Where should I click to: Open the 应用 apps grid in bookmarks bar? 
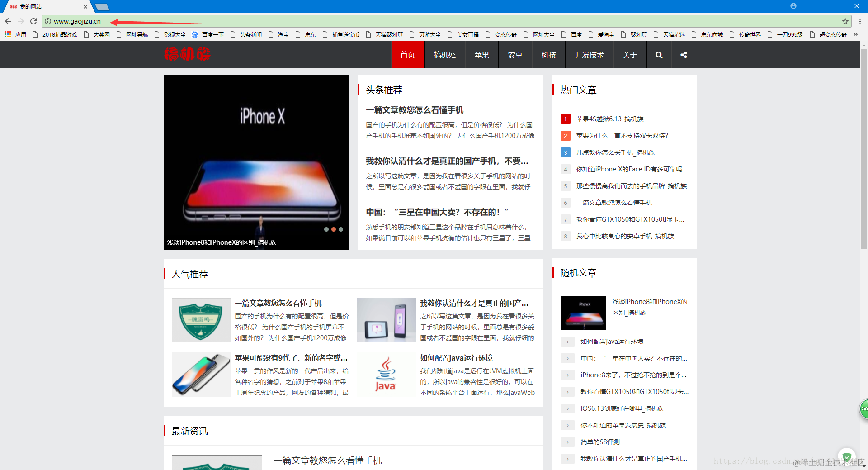(15, 34)
